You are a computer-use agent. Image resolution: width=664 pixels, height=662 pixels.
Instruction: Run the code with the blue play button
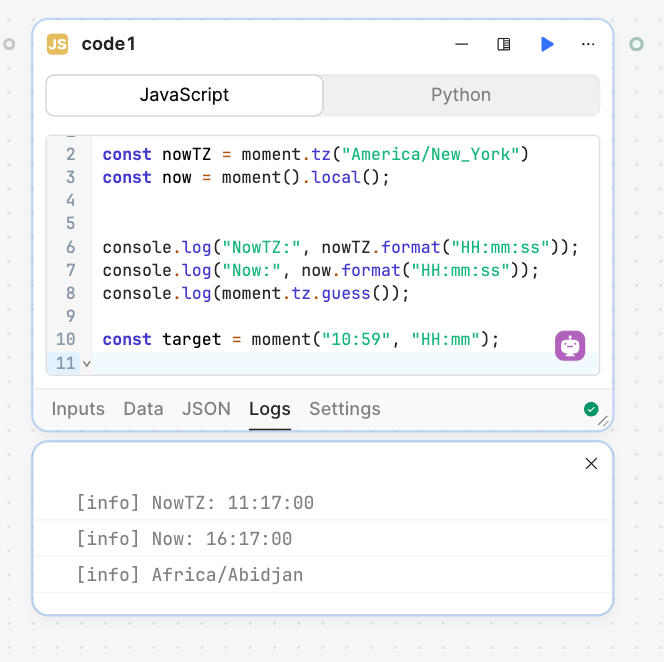(547, 44)
